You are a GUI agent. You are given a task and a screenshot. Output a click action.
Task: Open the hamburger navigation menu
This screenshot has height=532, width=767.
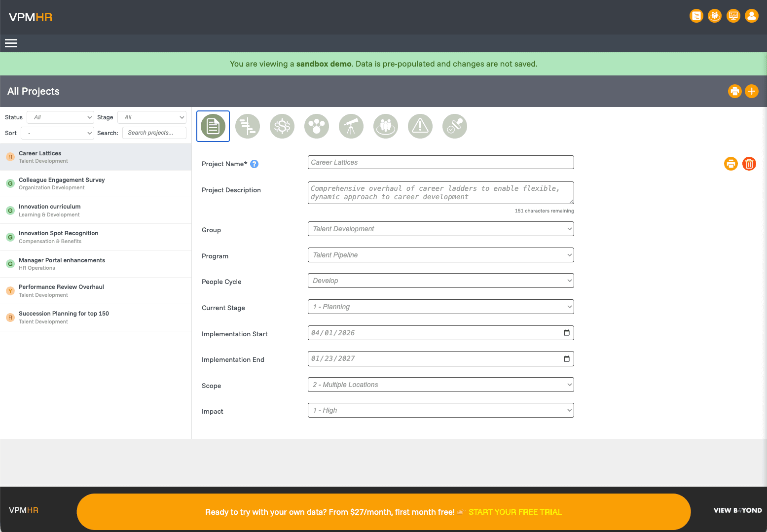(x=11, y=43)
